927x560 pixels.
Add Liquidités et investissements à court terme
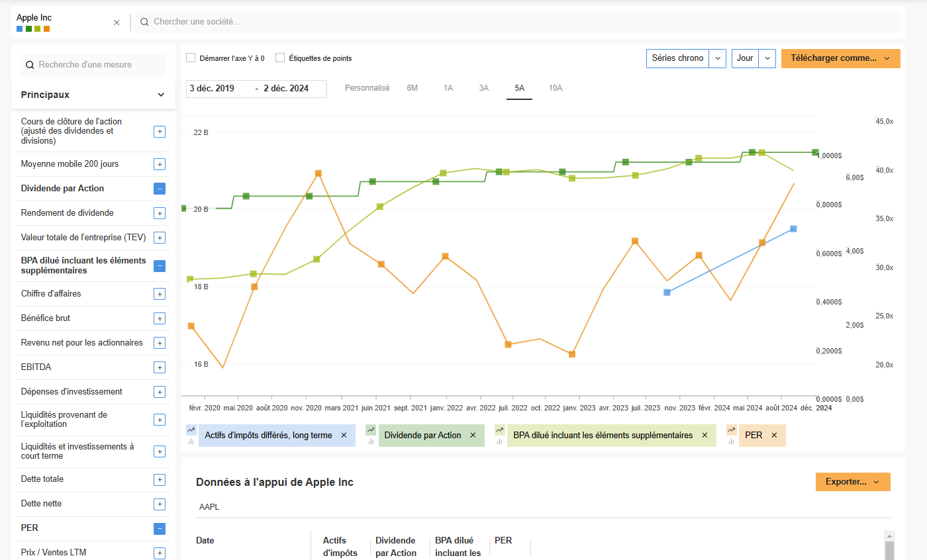tap(160, 451)
